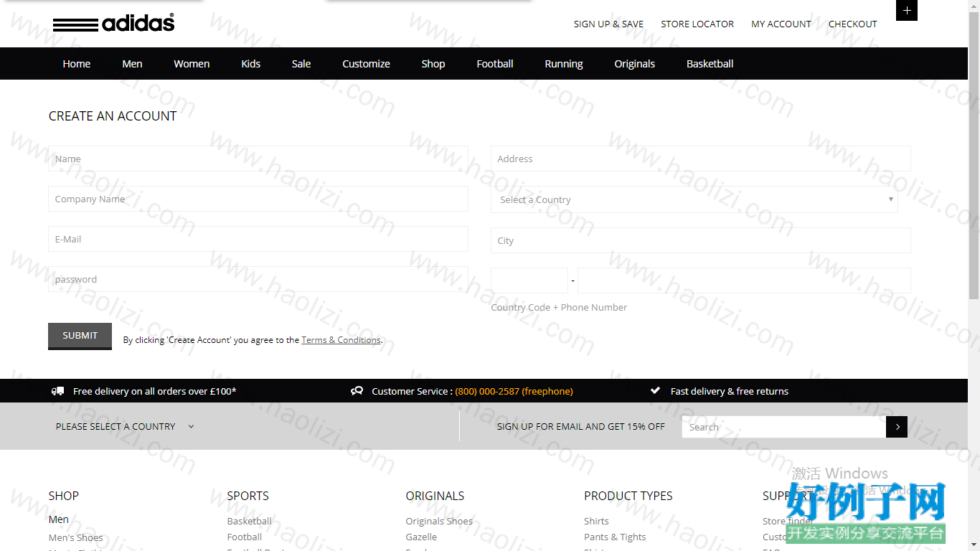The width and height of the screenshot is (980, 551).
Task: Open the Women menu
Action: click(x=192, y=64)
